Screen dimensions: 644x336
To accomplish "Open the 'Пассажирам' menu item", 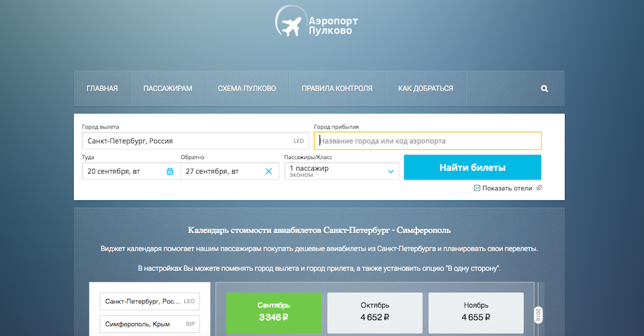I will tap(167, 88).
